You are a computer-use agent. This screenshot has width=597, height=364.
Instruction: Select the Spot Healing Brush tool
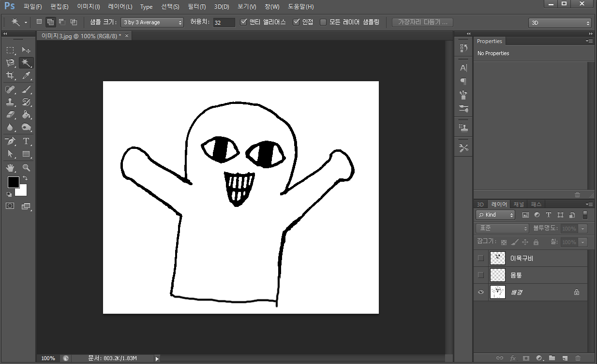click(x=10, y=89)
